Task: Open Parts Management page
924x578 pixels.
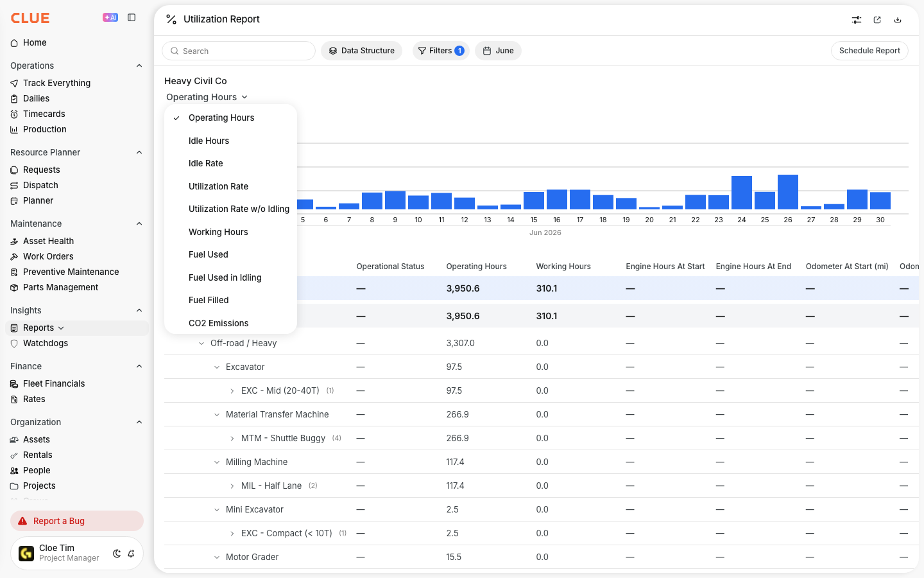Action: 60,287
